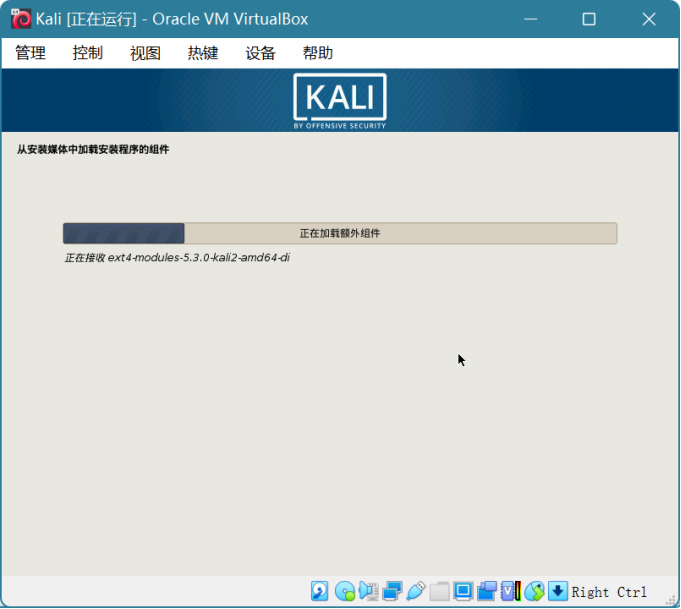The width and height of the screenshot is (681, 609).
Task: Click the Right Ctrl host key label
Action: (609, 592)
